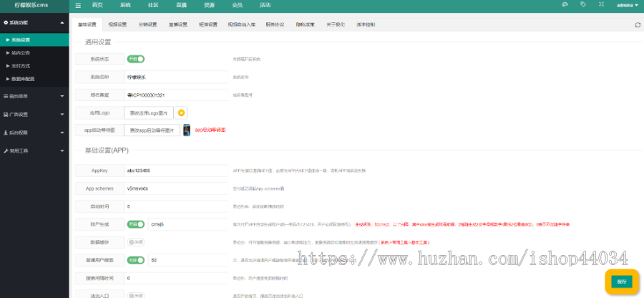Switch to the 基础设置 tab
Screen dimensions: 644x298
[87, 24]
